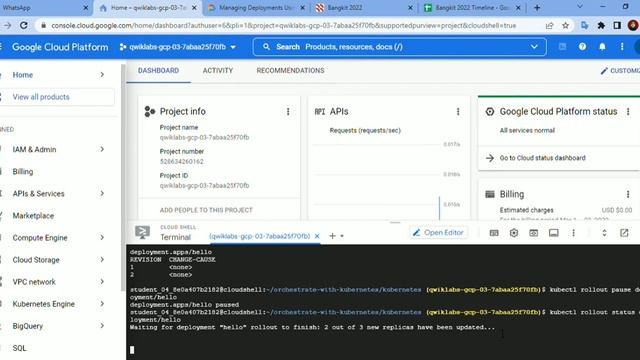Switch to the Bangkit 2022 Timeline tab
This screenshot has width=640, height=360.
pyautogui.click(x=471, y=8)
